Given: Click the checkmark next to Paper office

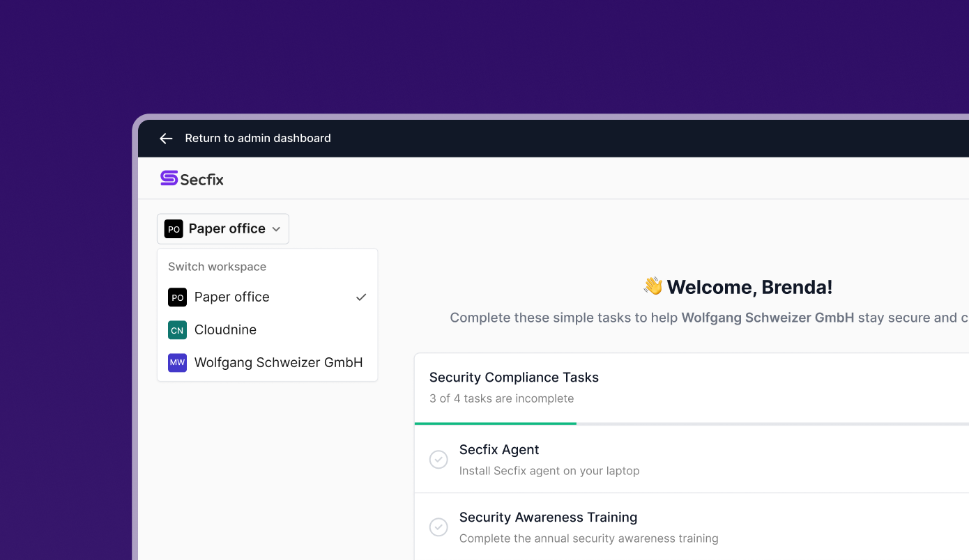Looking at the screenshot, I should tap(361, 297).
